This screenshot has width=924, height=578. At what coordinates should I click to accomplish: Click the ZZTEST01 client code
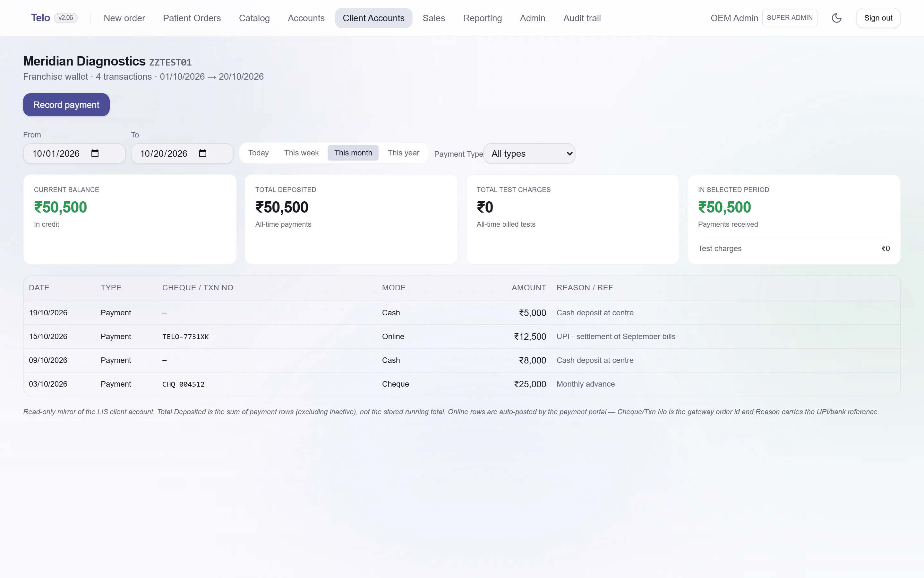(170, 62)
